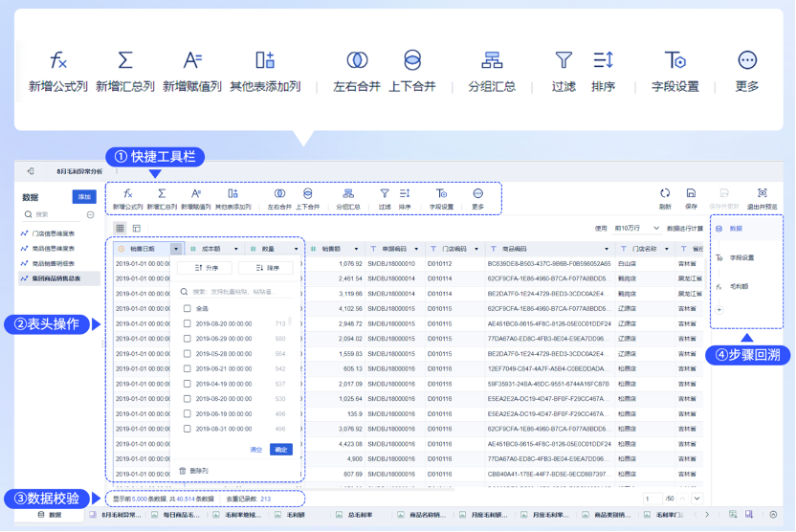Open the 每日商品毛… sheet tab

click(176, 515)
